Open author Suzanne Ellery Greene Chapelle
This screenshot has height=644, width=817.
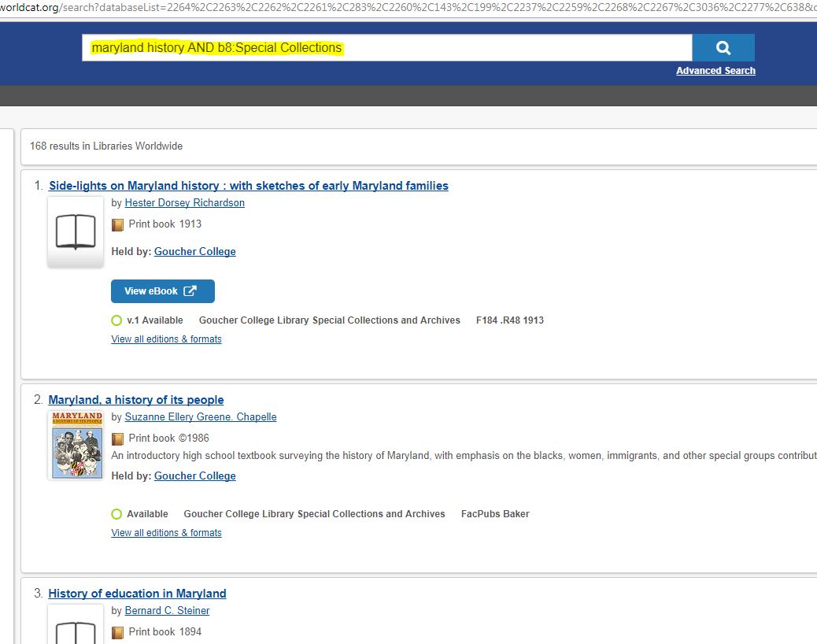tap(201, 416)
